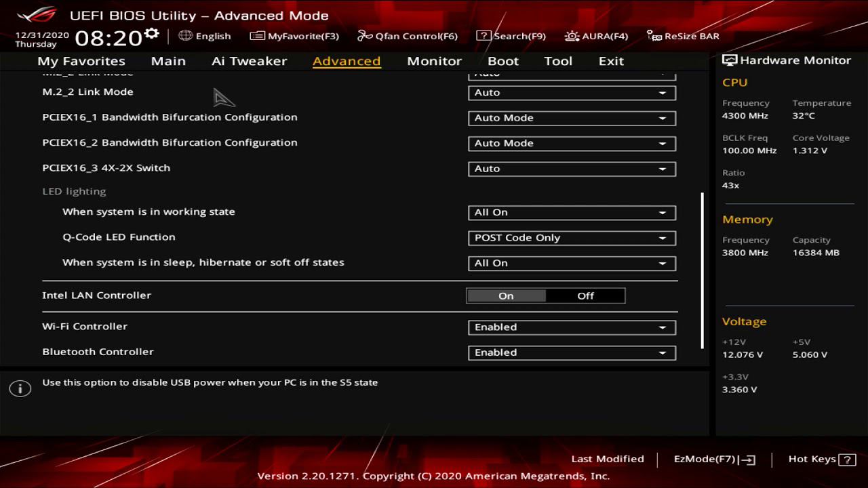Click the LED lighting section heading
Viewport: 868px width, 488px height.
74,192
